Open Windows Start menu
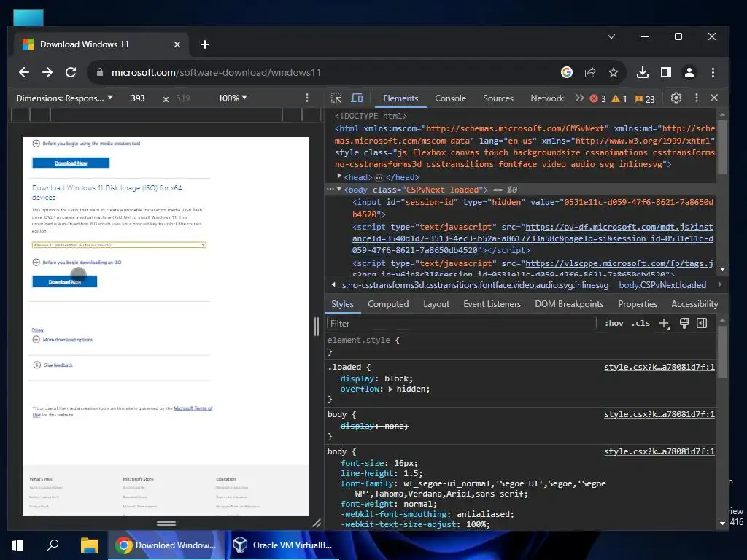This screenshot has height=560, width=747. point(18,545)
